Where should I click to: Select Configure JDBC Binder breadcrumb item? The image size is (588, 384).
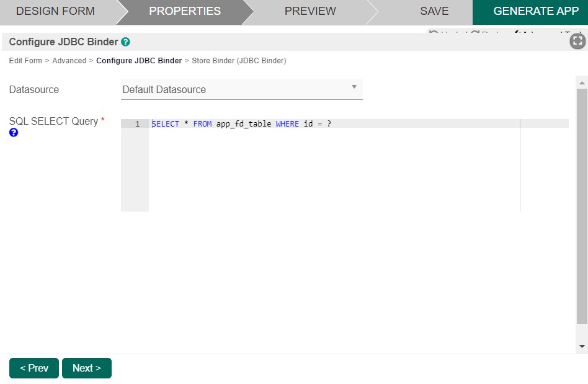139,61
